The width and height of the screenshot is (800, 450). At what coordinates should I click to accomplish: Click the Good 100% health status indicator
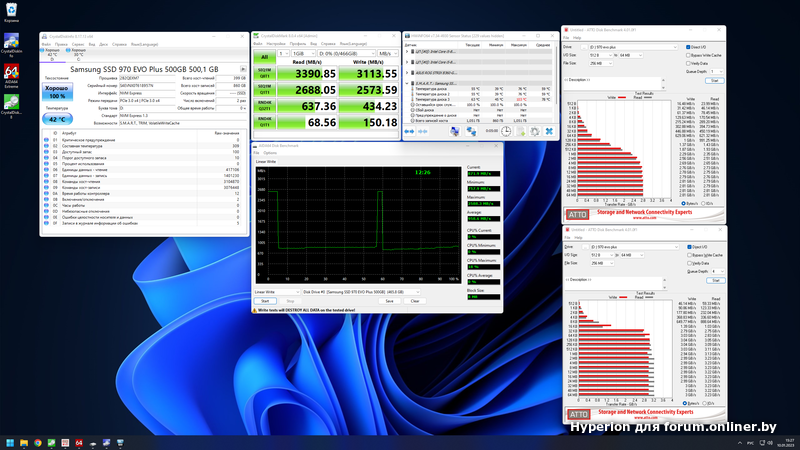click(56, 92)
